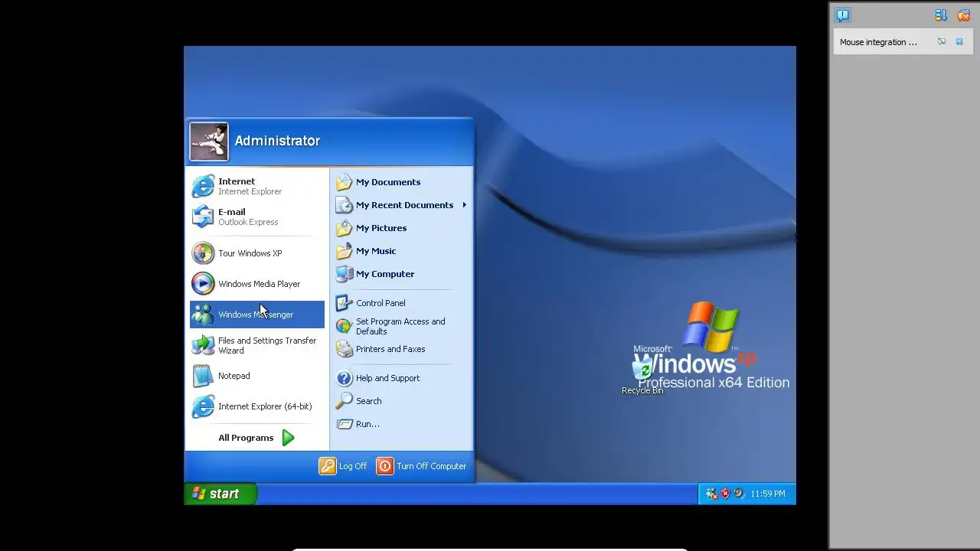Click the Log Off button
The image size is (980, 551).
(343, 466)
